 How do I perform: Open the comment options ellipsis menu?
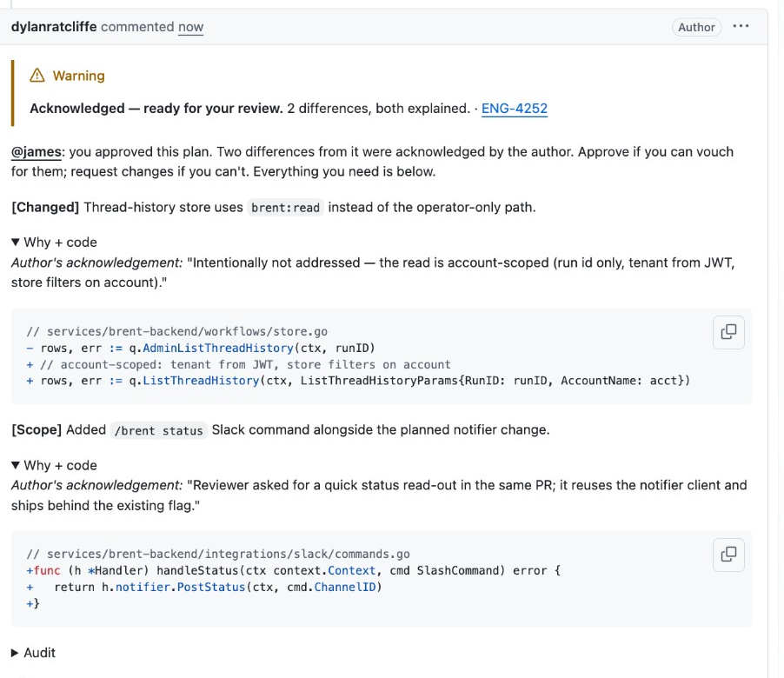pyautogui.click(x=741, y=26)
